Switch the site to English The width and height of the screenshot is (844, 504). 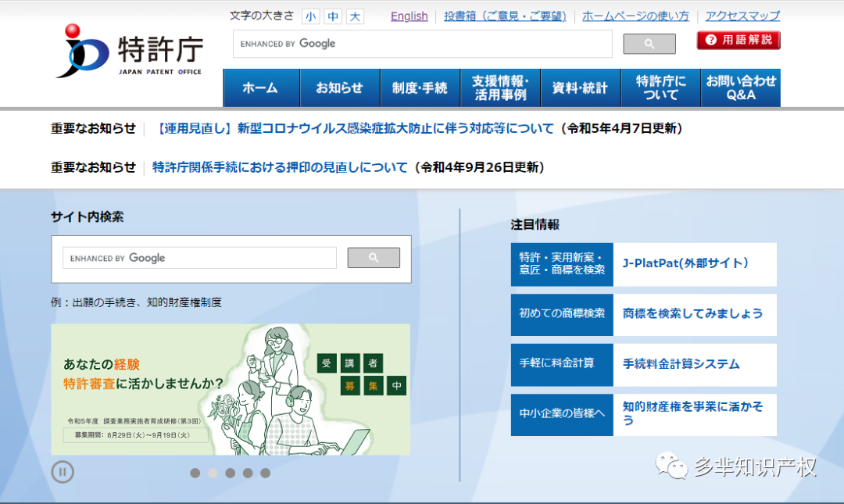(409, 16)
